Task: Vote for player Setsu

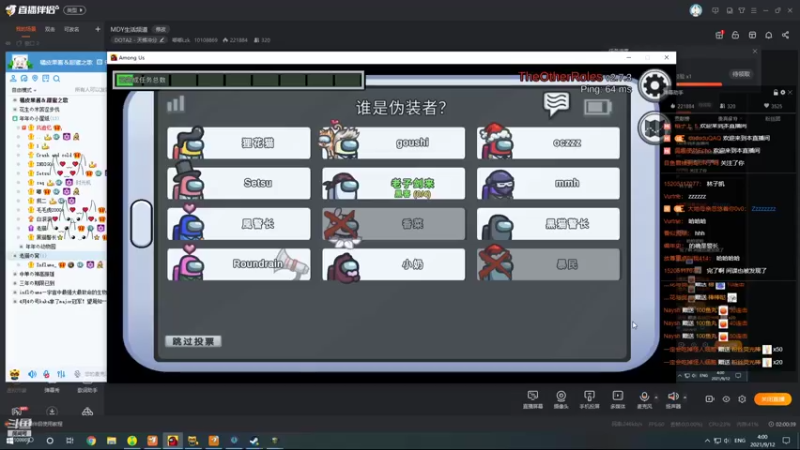Action: (x=239, y=183)
